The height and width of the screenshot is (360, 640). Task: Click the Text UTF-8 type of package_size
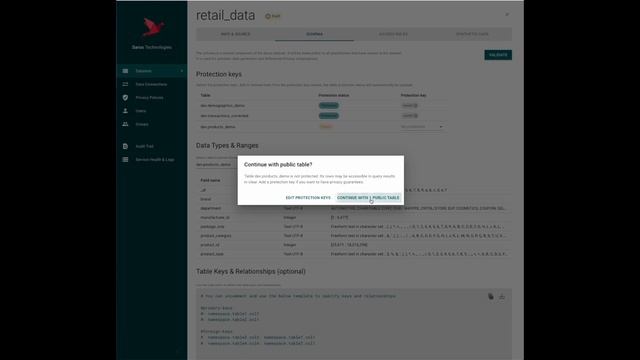click(x=293, y=227)
